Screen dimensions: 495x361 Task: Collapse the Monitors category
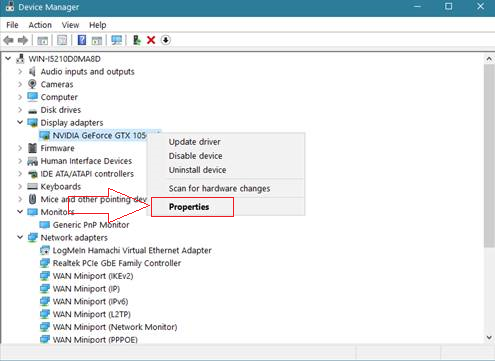point(20,212)
